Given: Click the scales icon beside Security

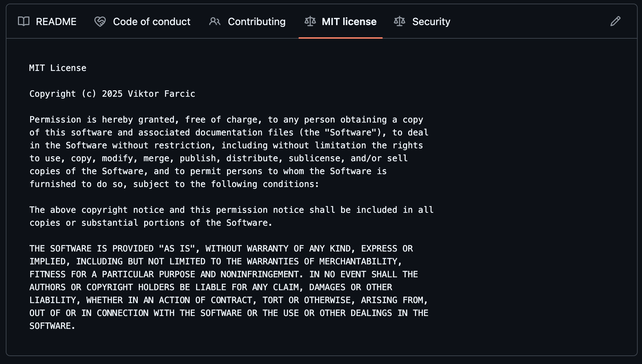Looking at the screenshot, I should click(400, 21).
